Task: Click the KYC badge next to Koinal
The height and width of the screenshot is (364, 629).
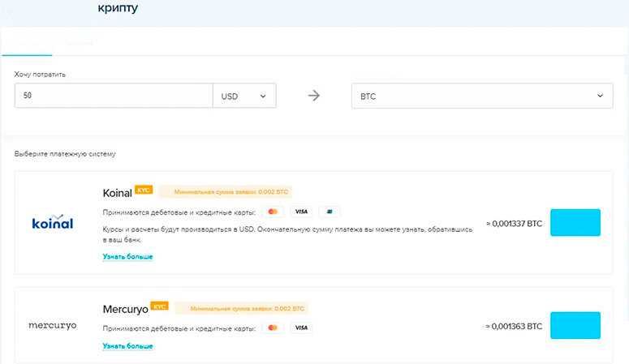Action: 144,190
